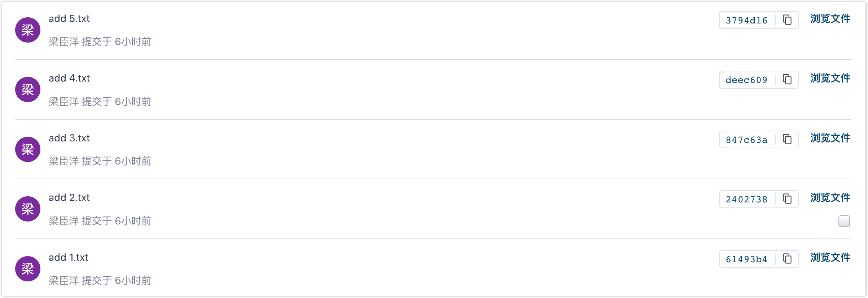This screenshot has height=298, width=868.
Task: Open commit titled add 1.txt
Action: (69, 258)
